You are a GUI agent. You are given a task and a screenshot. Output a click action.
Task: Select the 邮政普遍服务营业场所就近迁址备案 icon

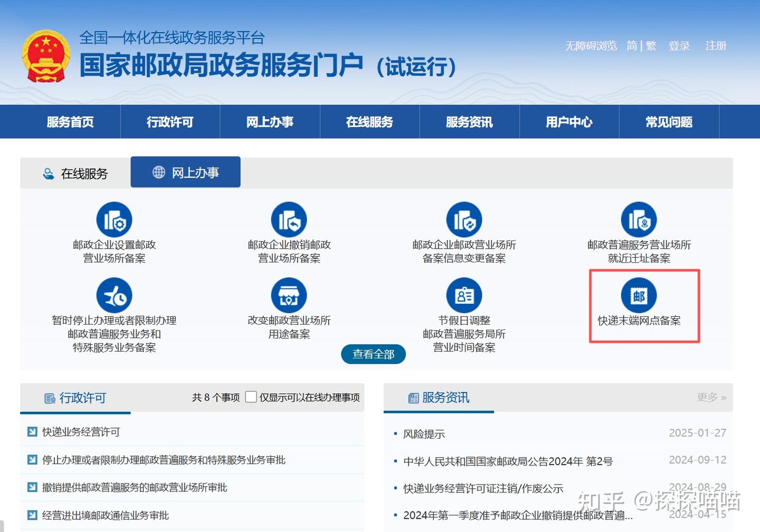point(639,220)
